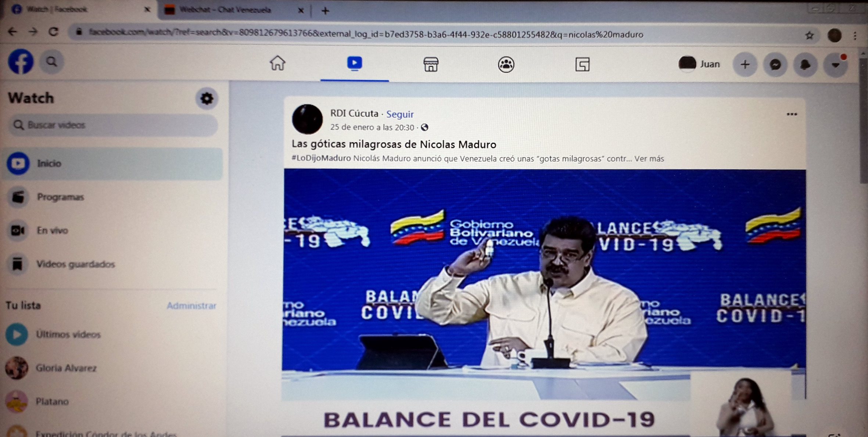Click the Buscar videos search field
868x437 pixels.
point(112,125)
